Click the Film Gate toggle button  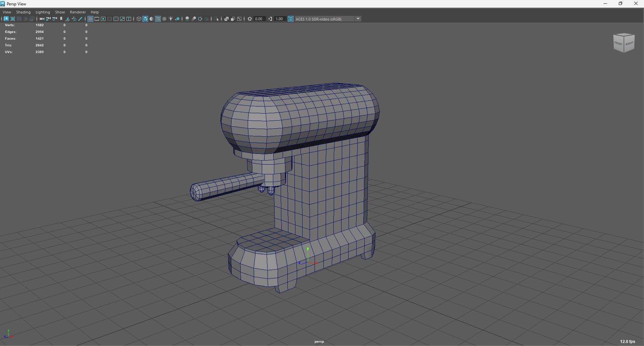pyautogui.click(x=97, y=19)
